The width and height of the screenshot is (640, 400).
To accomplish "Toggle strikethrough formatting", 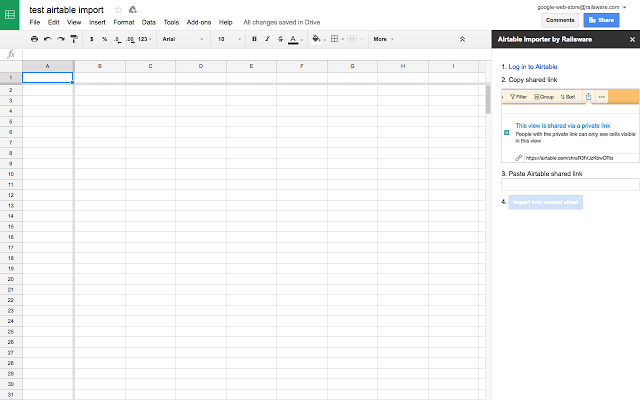I will click(x=280, y=39).
